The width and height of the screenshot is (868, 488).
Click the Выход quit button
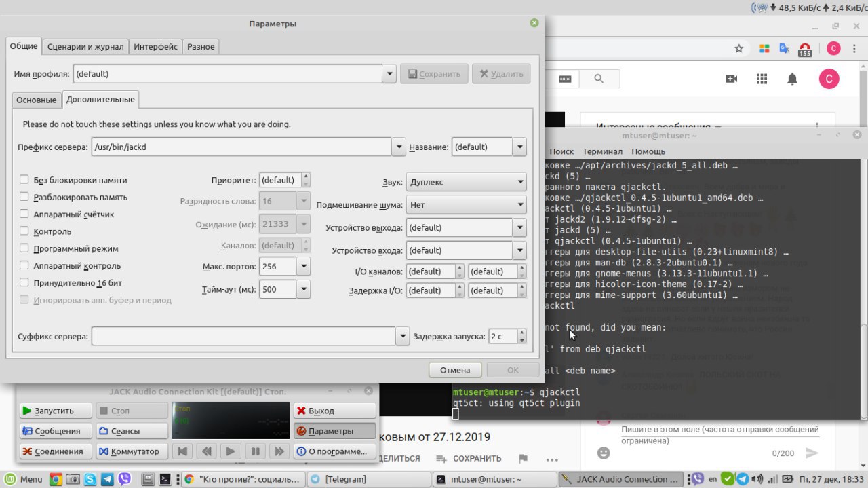coord(334,411)
